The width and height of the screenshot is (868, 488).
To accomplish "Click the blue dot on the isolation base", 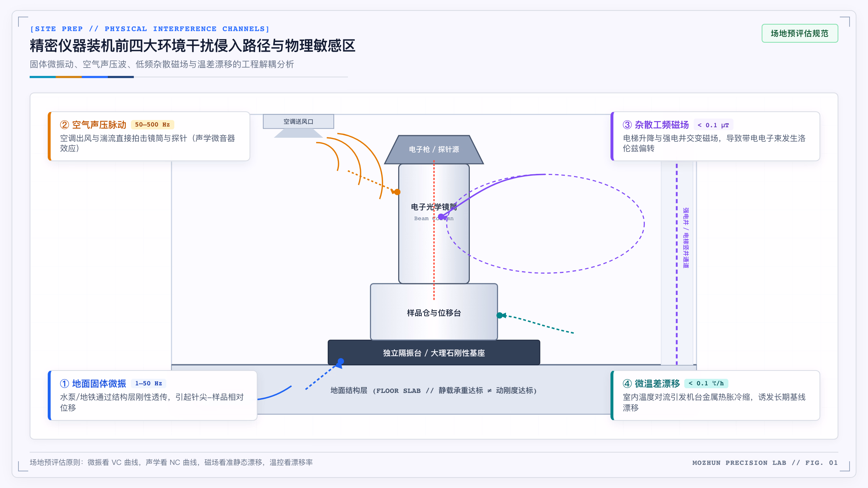I will [x=341, y=361].
